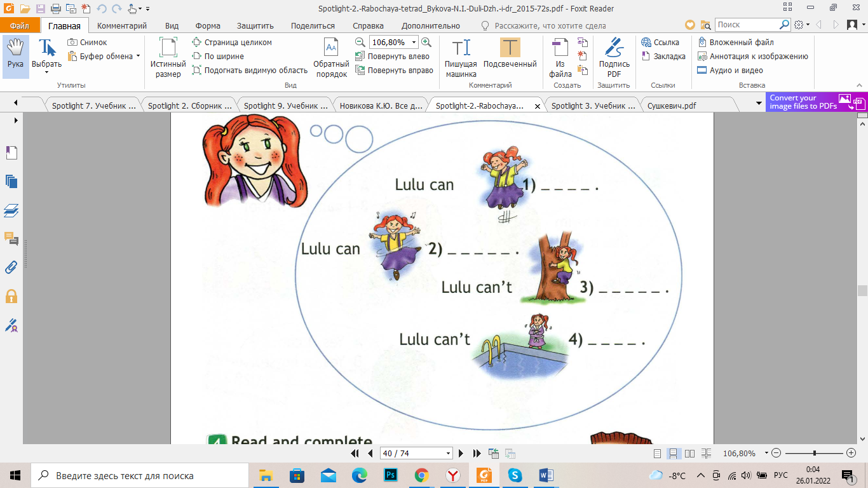Enable single page view mode
The image size is (868, 488).
click(x=658, y=454)
